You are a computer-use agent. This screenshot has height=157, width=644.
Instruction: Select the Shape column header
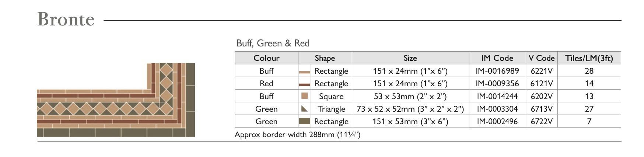point(325,58)
